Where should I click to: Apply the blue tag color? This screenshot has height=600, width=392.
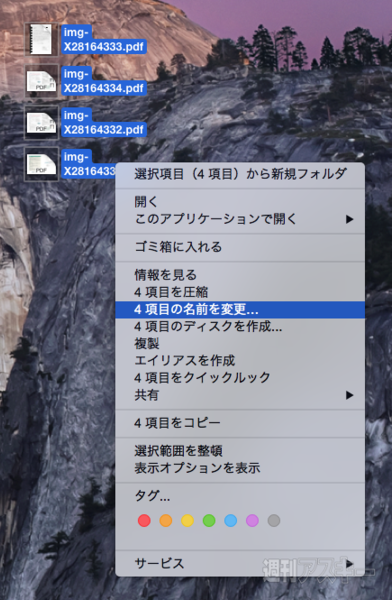pyautogui.click(x=231, y=520)
